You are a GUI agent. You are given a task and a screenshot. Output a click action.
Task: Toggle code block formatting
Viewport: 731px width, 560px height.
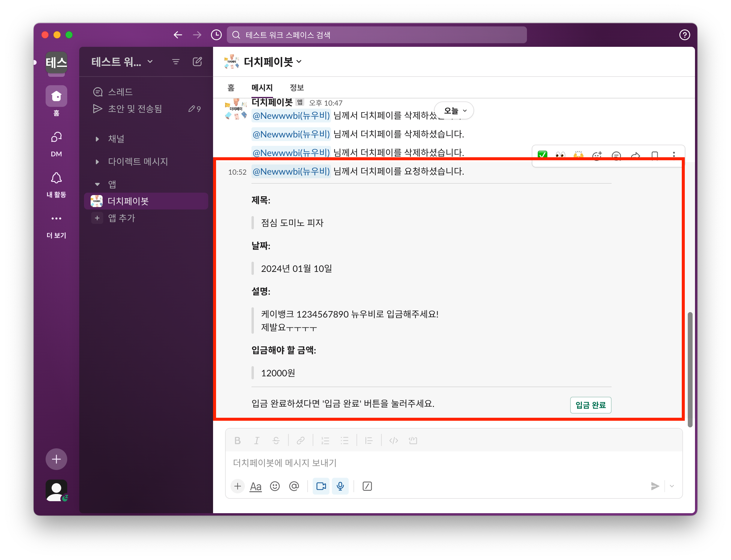point(413,440)
